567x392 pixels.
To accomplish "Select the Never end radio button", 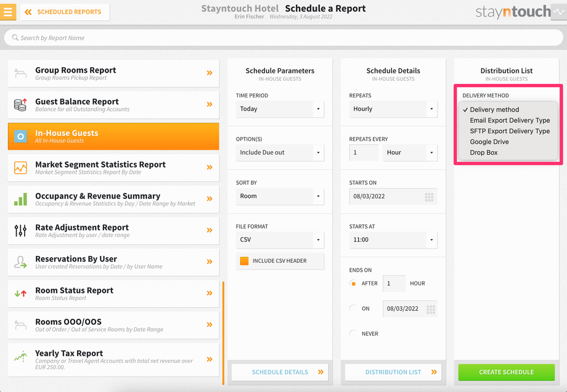I will click(x=353, y=333).
